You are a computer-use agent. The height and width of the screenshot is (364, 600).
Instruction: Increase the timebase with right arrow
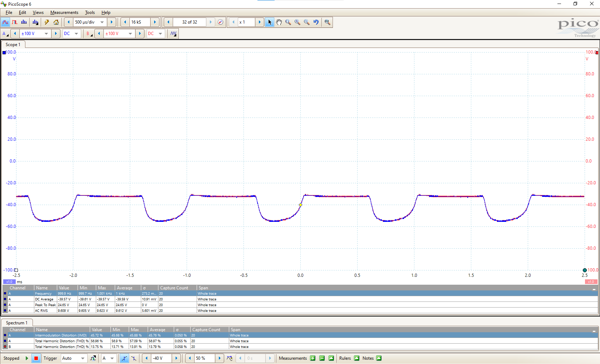[112, 22]
